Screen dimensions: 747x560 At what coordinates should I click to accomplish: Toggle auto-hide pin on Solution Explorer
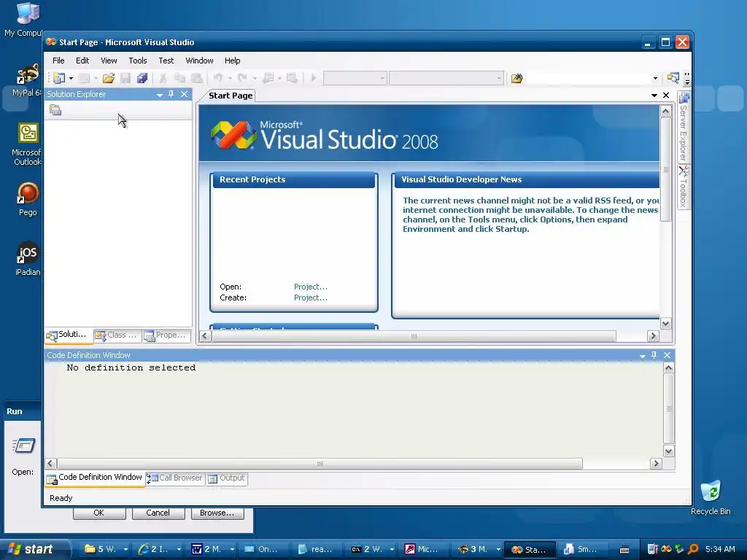pos(171,94)
